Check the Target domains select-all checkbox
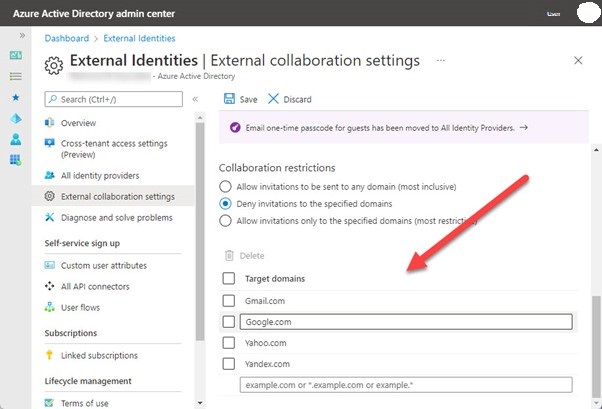The width and height of the screenshot is (602, 409). tap(229, 278)
